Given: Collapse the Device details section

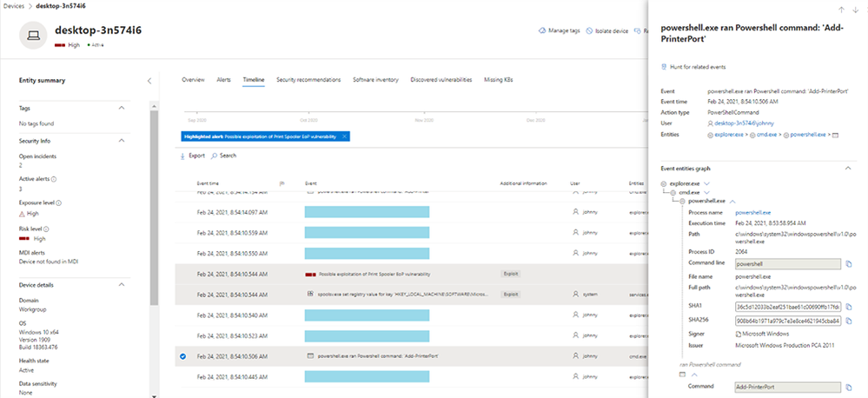Looking at the screenshot, I should (122, 285).
